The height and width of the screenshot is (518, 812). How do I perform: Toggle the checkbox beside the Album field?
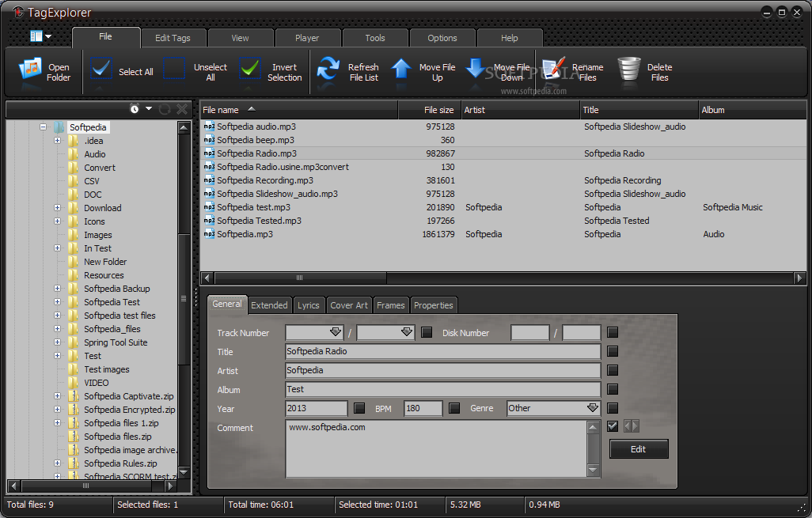(x=613, y=389)
